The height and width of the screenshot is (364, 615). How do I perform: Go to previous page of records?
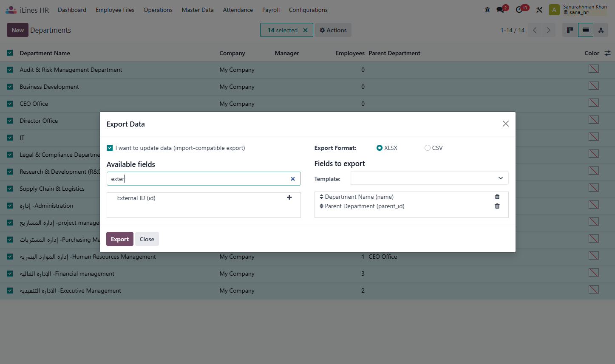coord(535,30)
